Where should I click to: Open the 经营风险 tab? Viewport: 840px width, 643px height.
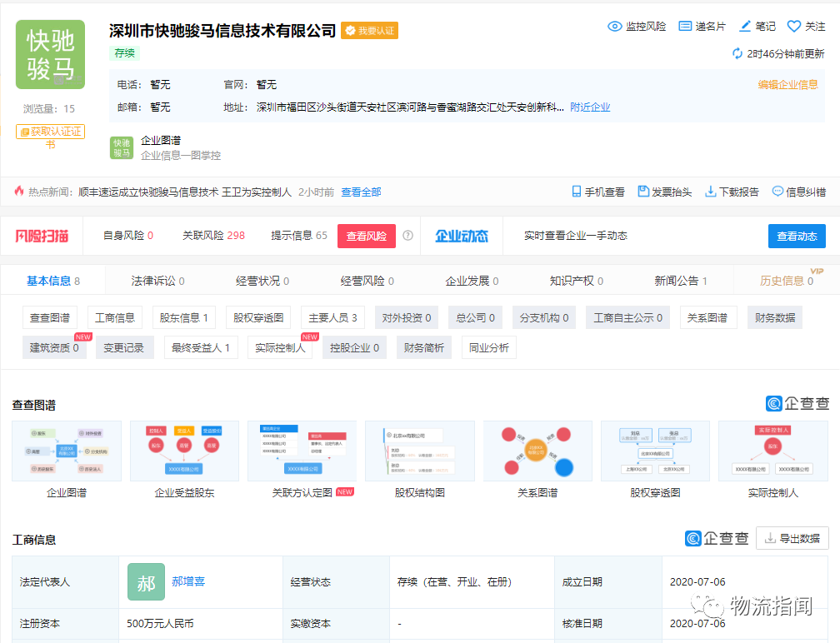tap(367, 281)
